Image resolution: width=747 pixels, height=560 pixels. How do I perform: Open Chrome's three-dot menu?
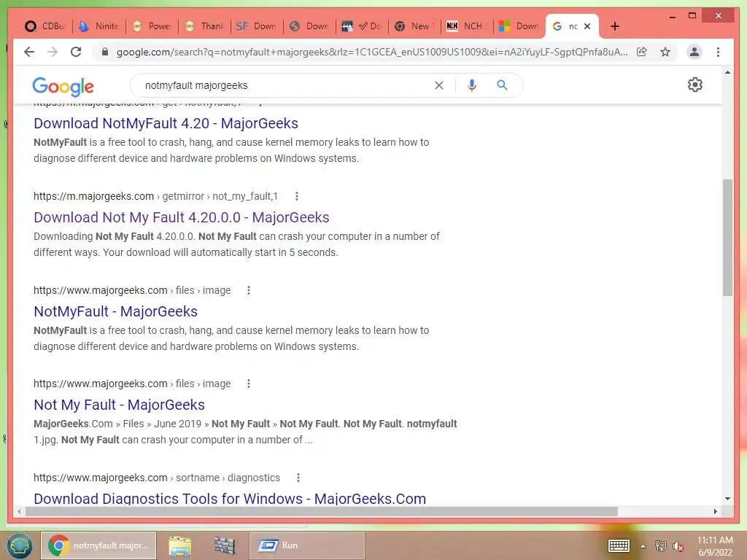[718, 52]
